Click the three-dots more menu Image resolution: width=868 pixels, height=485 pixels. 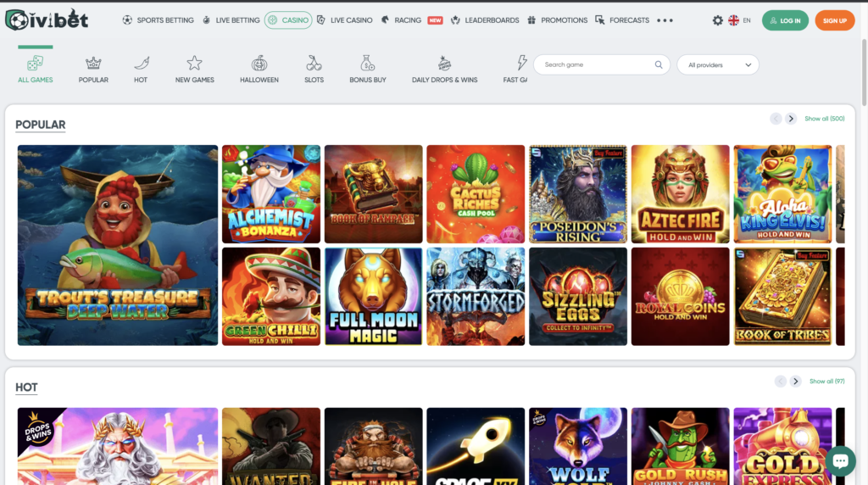tap(665, 20)
